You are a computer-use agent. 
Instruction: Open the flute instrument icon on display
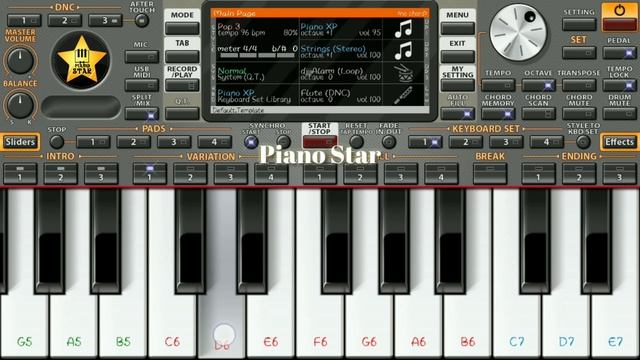click(x=403, y=95)
